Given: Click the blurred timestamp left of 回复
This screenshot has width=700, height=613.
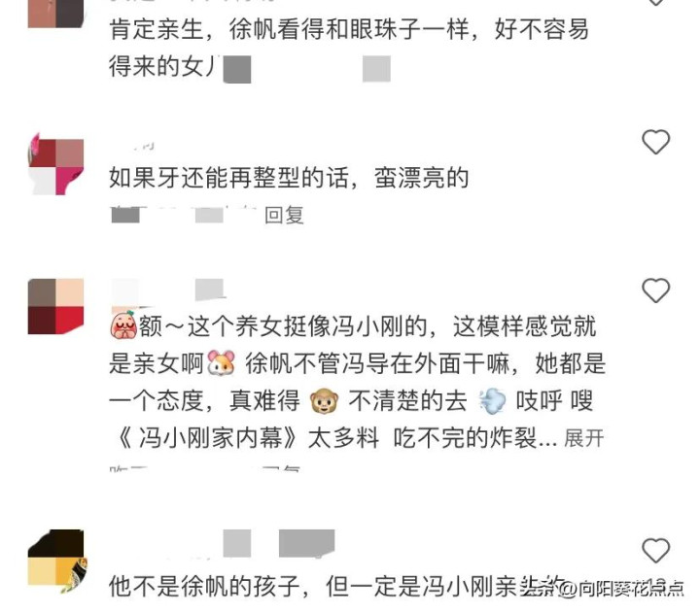Looking at the screenshot, I should (x=183, y=215).
